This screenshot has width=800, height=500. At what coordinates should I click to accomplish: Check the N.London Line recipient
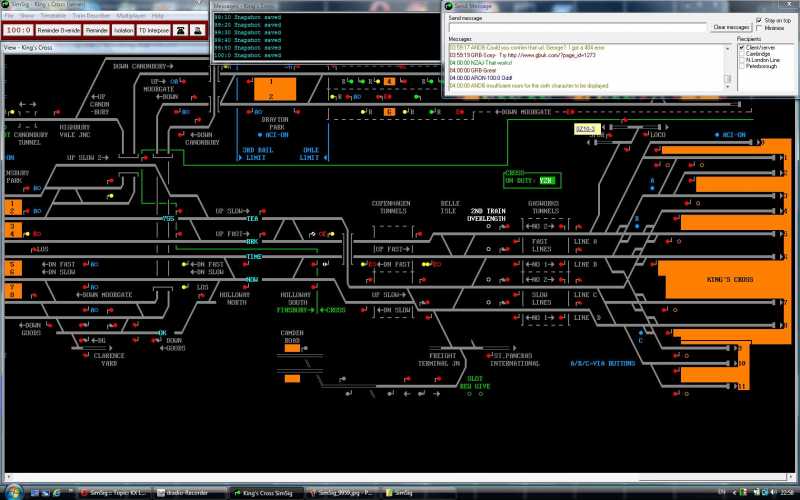pyautogui.click(x=742, y=60)
